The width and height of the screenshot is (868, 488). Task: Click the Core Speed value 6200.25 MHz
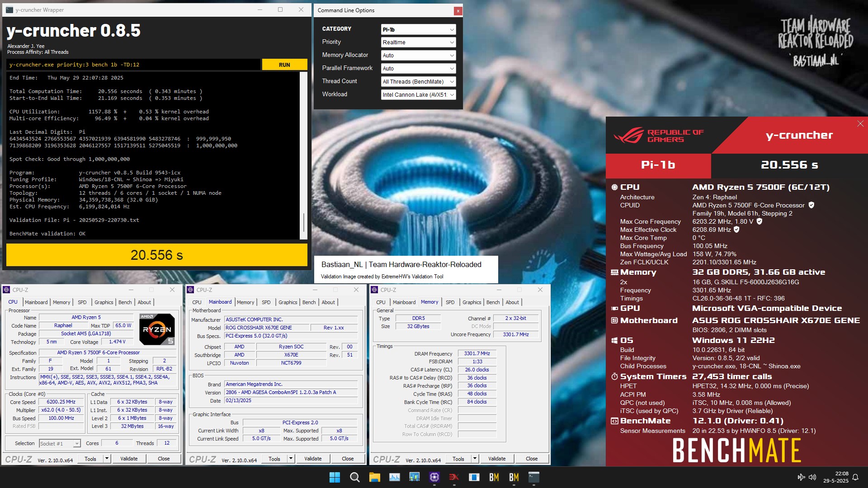[x=61, y=402]
